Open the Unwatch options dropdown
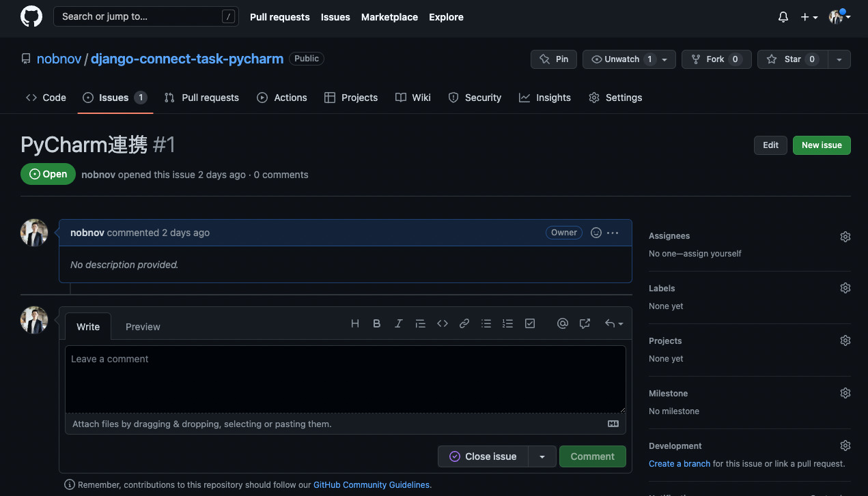 click(664, 59)
